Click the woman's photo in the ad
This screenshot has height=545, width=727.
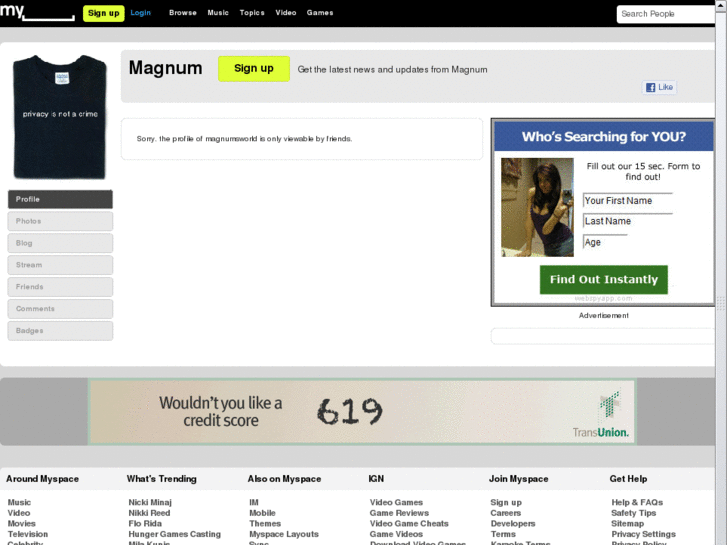pos(537,207)
